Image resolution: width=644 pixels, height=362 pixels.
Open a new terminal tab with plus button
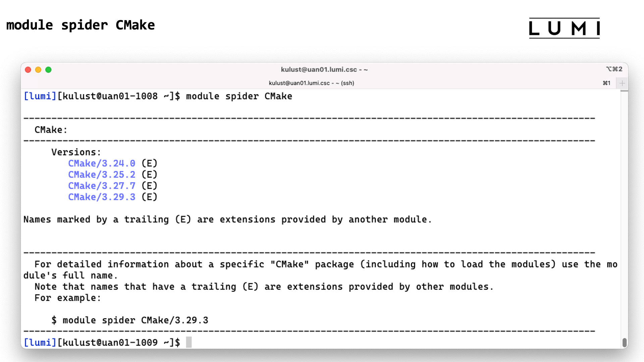point(622,83)
